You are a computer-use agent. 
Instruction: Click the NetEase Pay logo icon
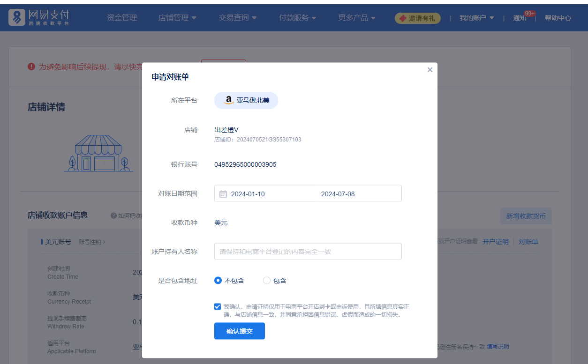pyautogui.click(x=17, y=18)
